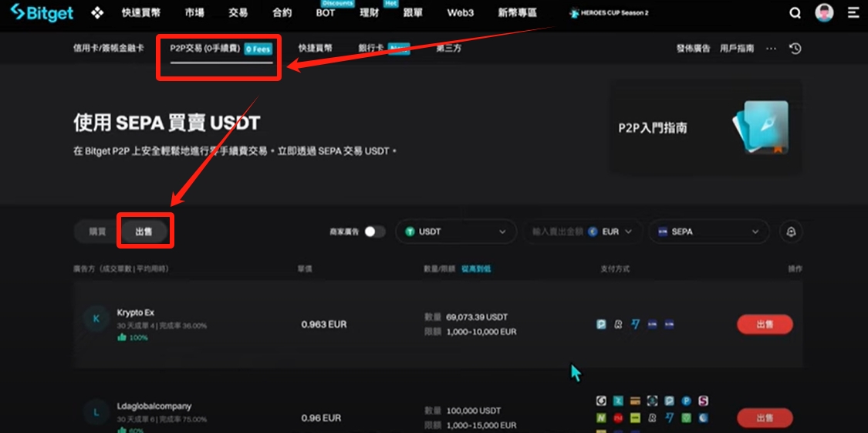Click the HEROES CUP Season 2 banner
The height and width of the screenshot is (433, 868).
(609, 12)
